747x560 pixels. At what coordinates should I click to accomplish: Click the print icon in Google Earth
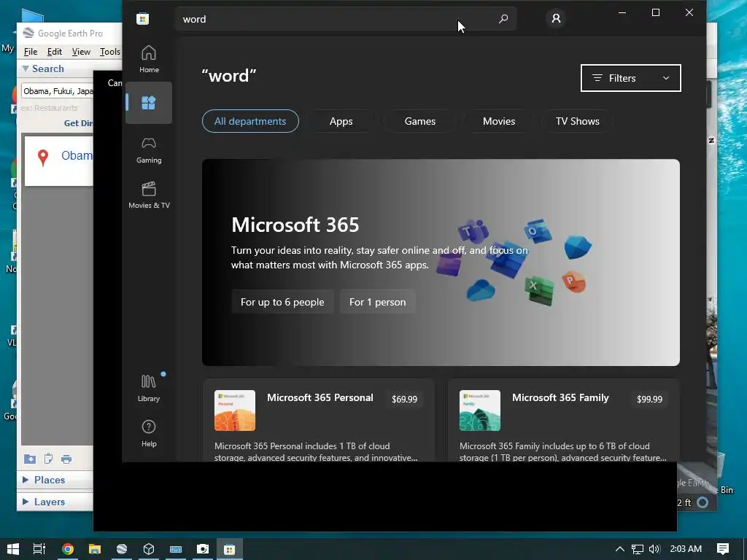(66, 459)
